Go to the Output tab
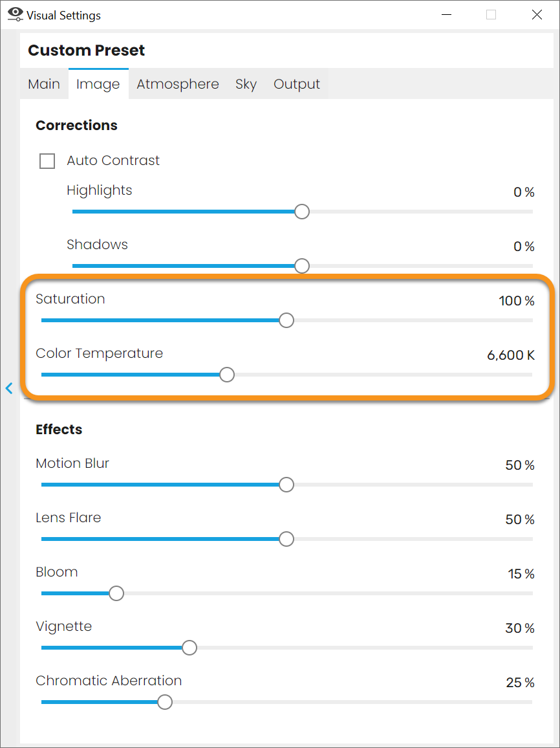Screen dimensions: 560x748 coord(297,84)
